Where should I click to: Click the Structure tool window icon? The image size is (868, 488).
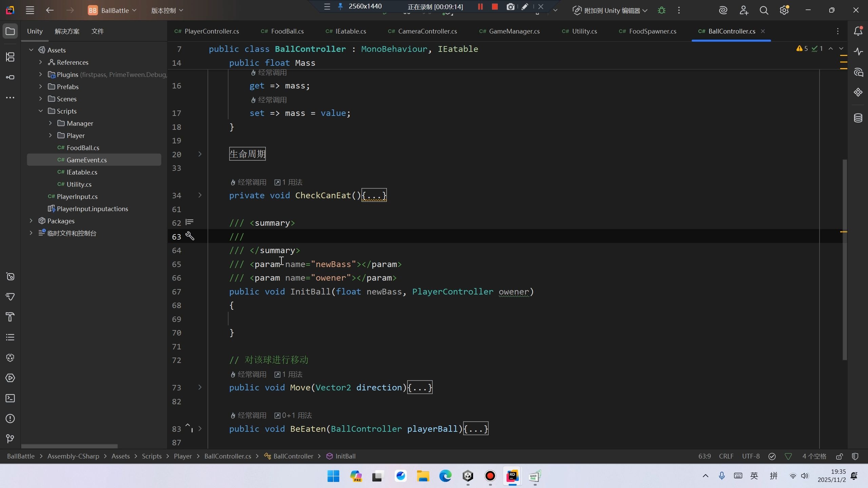[10, 57]
